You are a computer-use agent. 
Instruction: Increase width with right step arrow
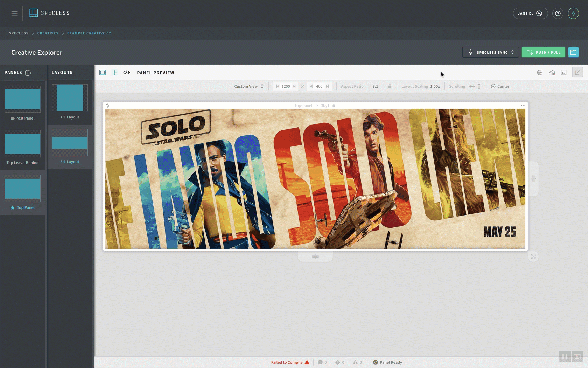(294, 86)
